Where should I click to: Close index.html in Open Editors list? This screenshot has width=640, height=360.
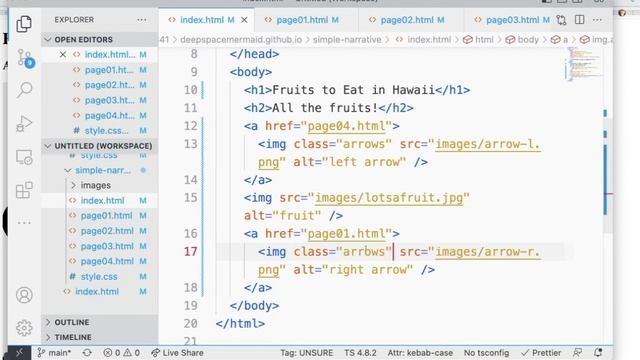(62, 54)
